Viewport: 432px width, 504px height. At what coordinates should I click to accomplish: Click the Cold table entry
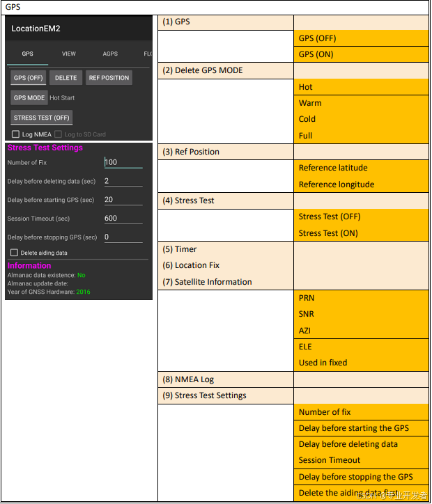point(307,119)
